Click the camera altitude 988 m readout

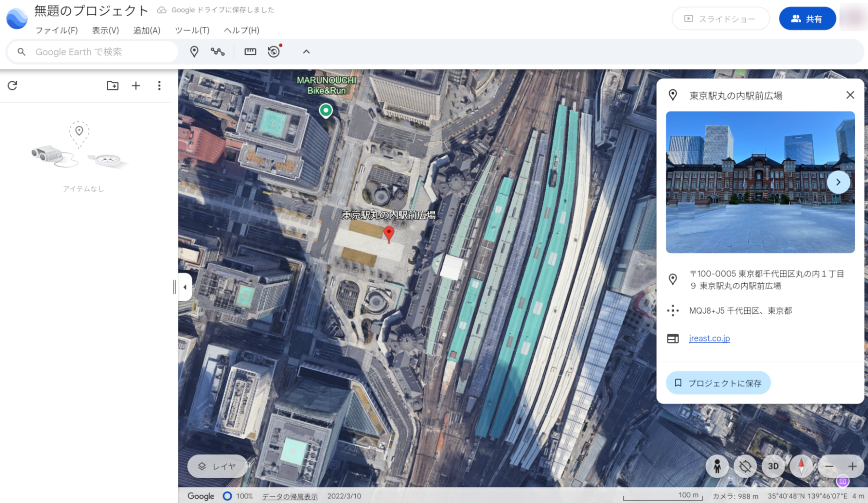tap(736, 496)
